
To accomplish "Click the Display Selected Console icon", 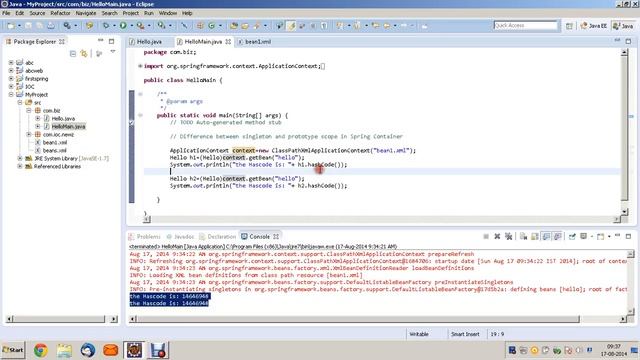I will 584,236.
